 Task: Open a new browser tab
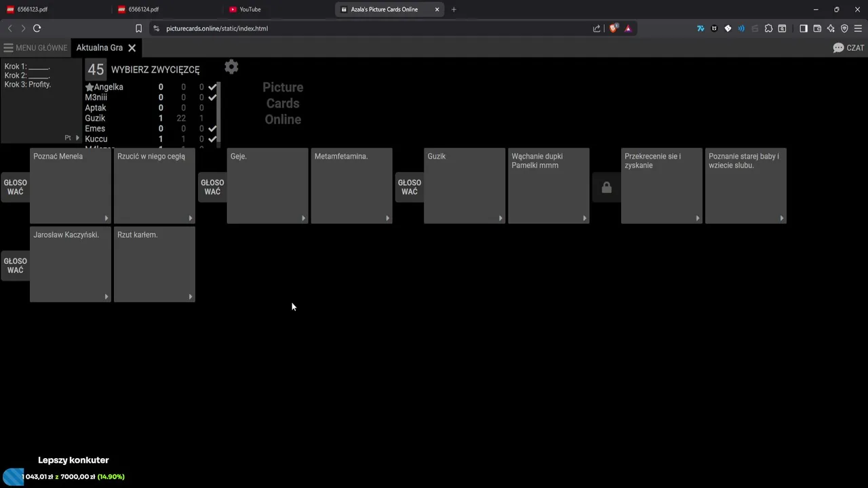coord(454,9)
